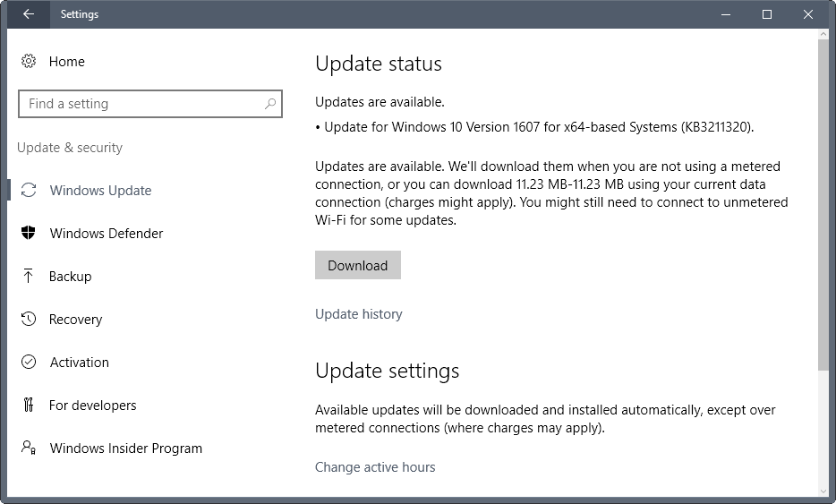Click the Update settings heading
836x504 pixels.
[387, 371]
